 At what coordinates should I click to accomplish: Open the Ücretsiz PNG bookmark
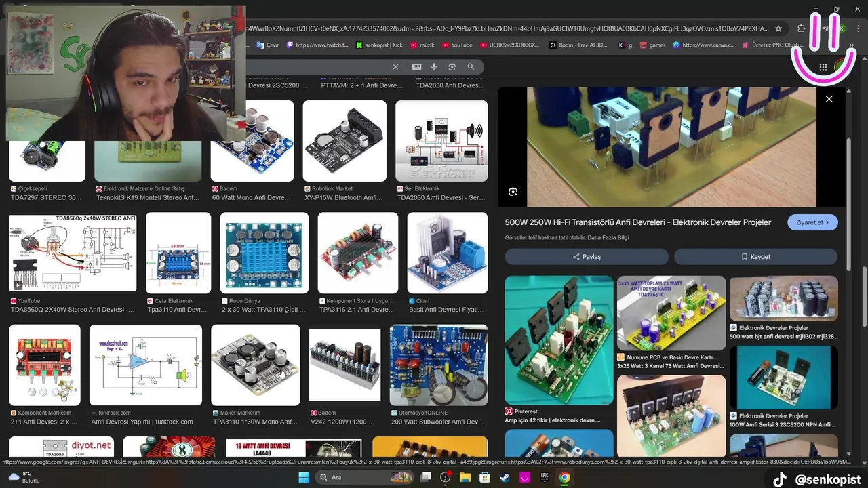click(x=773, y=45)
